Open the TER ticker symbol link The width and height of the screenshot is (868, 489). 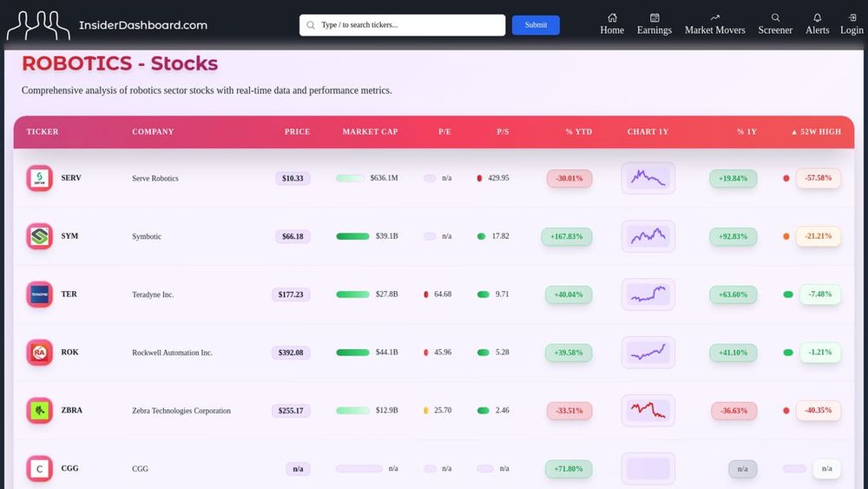pos(69,294)
